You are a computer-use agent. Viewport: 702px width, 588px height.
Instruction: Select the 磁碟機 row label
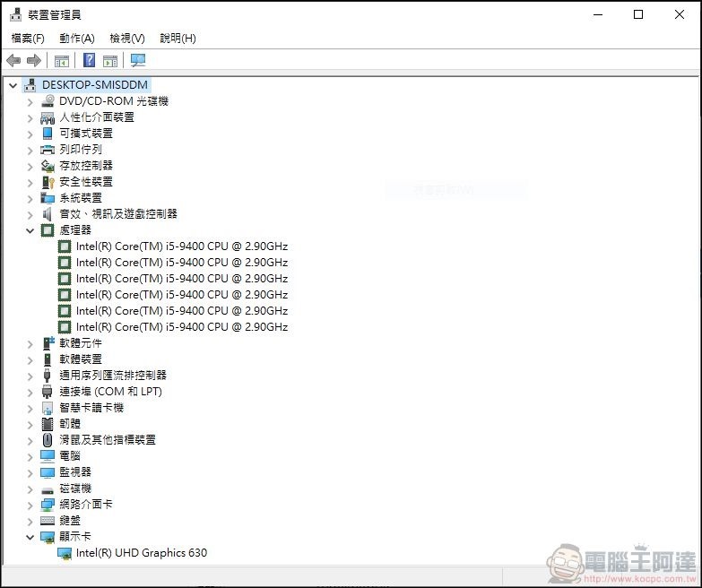pos(75,488)
